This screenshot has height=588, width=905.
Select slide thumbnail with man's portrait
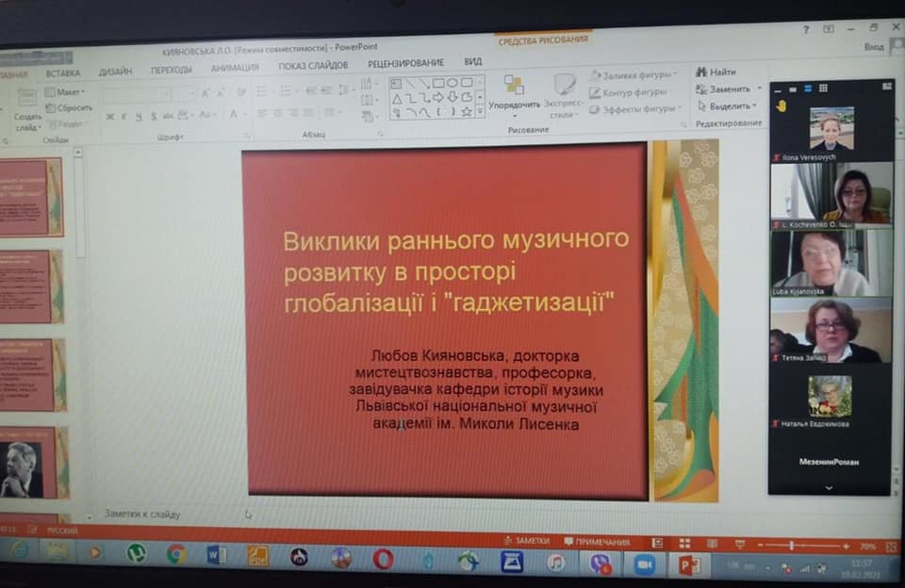click(x=35, y=463)
